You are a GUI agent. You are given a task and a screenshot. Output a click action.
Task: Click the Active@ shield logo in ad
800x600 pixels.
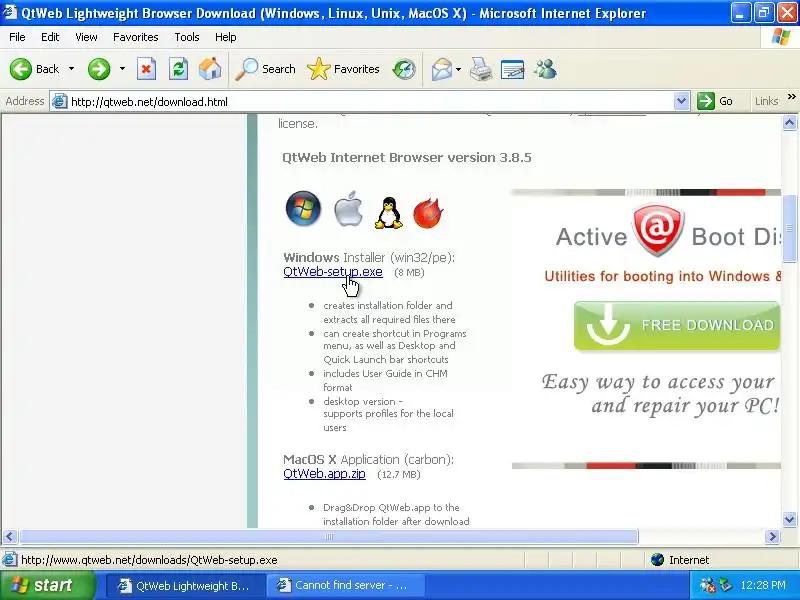[658, 230]
